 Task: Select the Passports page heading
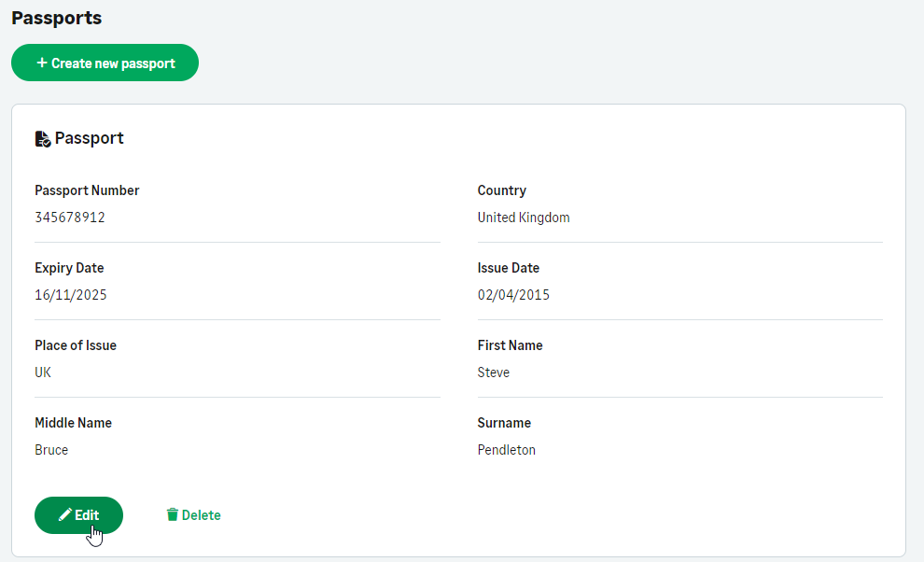click(56, 18)
